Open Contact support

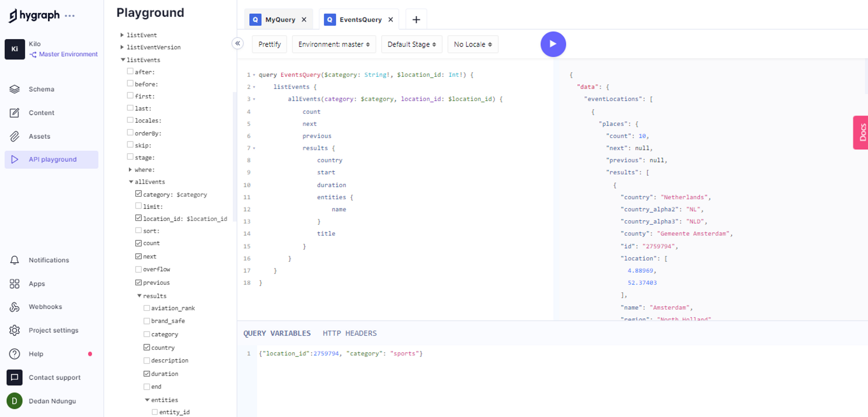pos(54,377)
